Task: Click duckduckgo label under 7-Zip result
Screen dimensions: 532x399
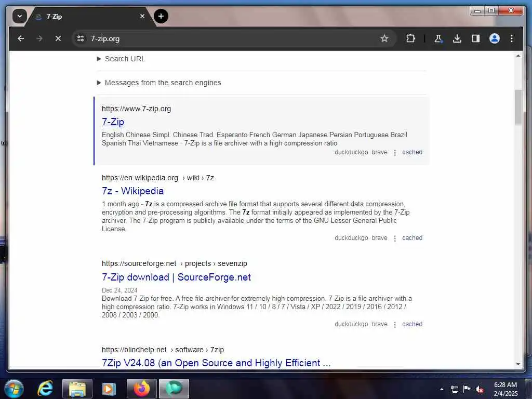Action: point(351,152)
